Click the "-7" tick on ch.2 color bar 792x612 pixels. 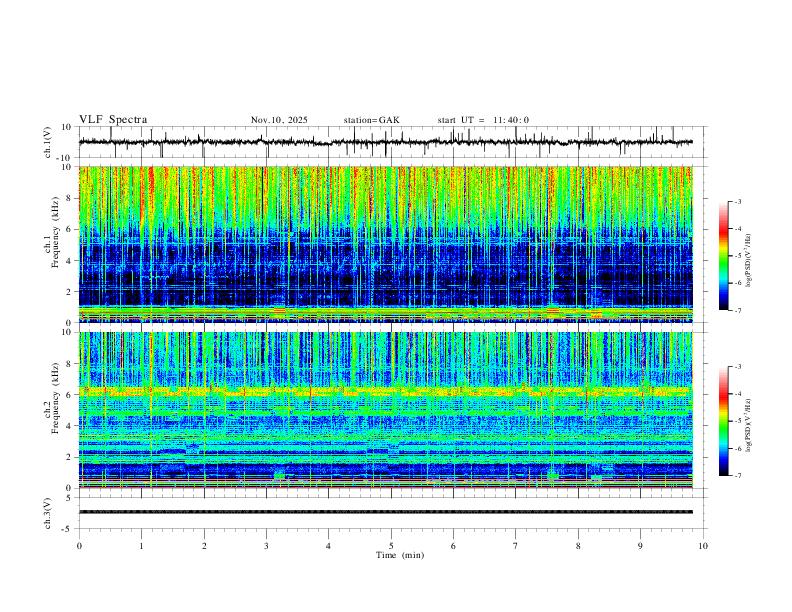[x=738, y=476]
